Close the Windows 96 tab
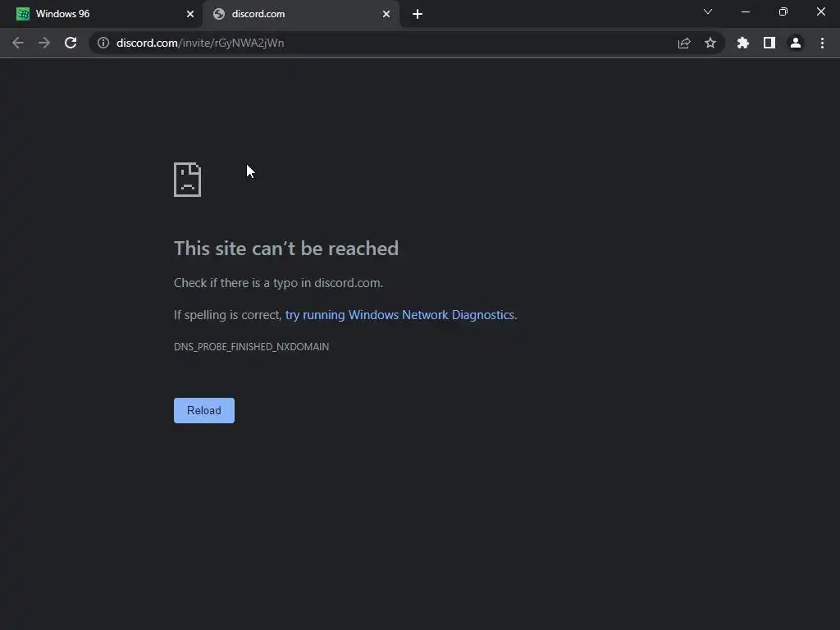 190,14
